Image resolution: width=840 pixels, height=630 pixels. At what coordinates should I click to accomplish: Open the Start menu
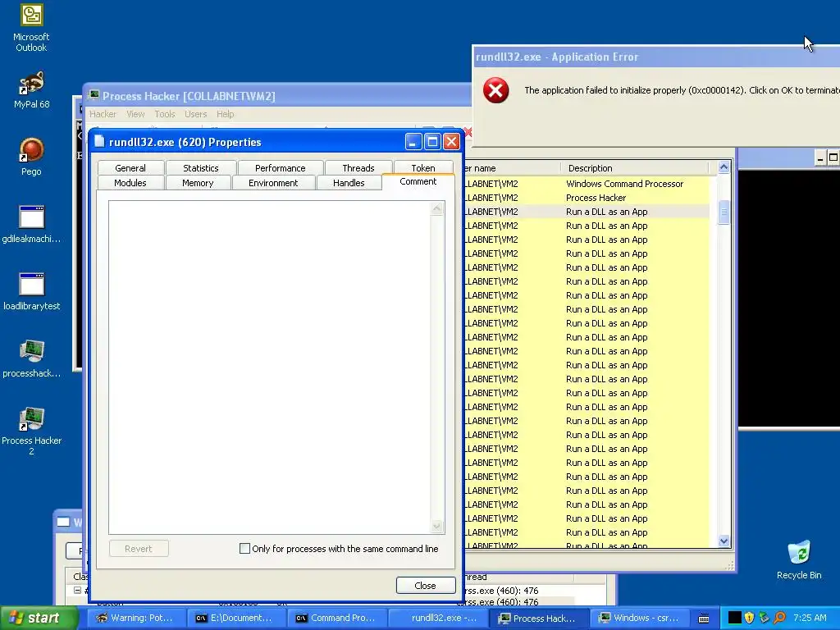tap(39, 619)
